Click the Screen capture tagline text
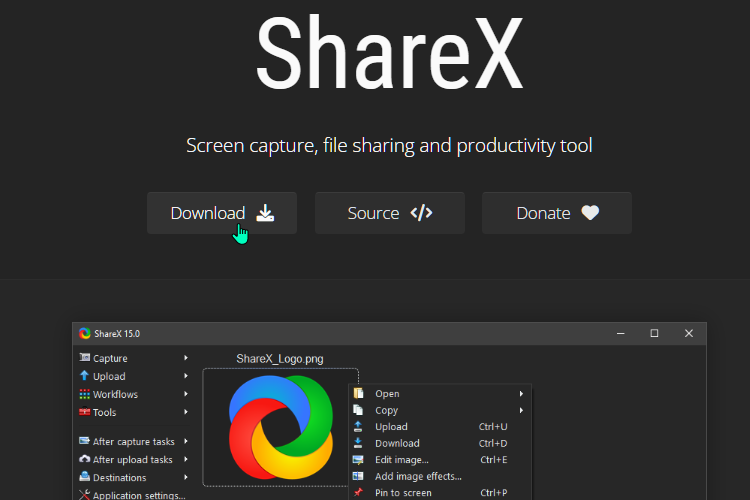Image resolution: width=750 pixels, height=500 pixels. tap(389, 145)
